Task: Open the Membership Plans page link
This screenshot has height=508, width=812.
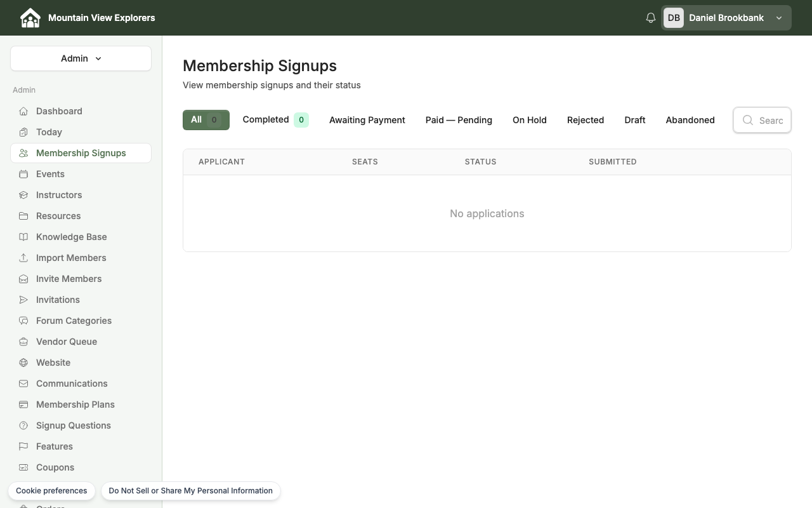Action: point(81,404)
